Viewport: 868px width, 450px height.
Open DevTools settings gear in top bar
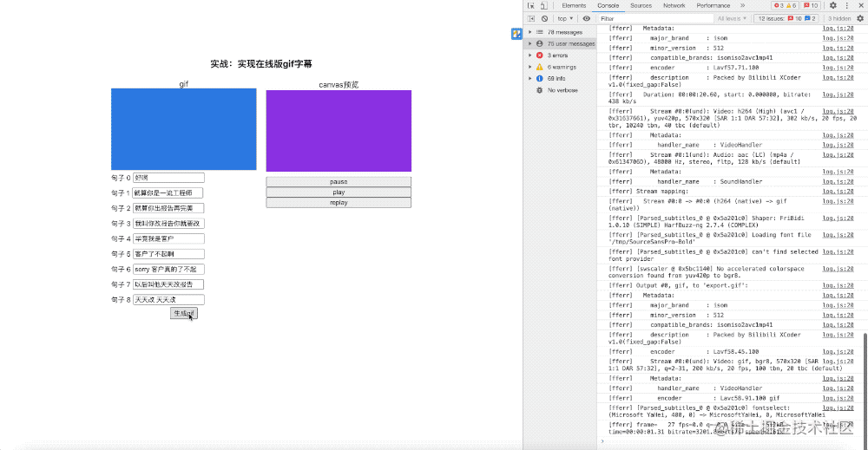(x=832, y=5)
